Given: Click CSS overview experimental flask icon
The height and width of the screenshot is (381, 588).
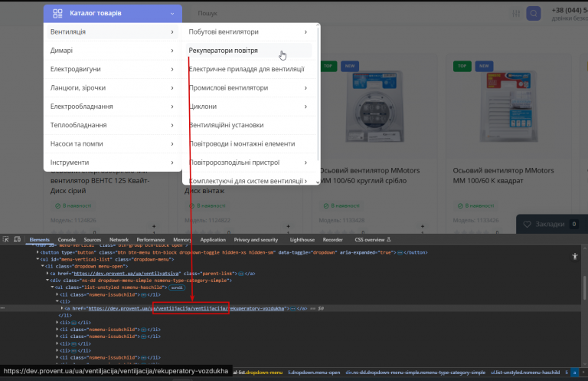Looking at the screenshot, I should point(388,239).
